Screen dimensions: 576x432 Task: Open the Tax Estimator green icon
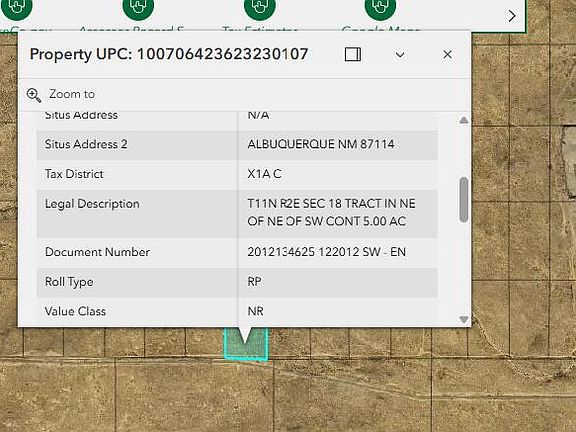tap(260, 7)
